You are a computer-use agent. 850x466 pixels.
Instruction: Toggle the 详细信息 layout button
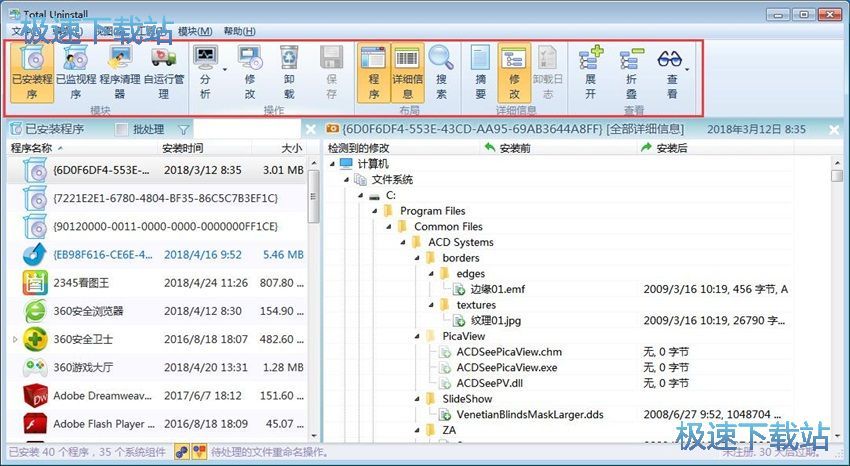coord(407,73)
